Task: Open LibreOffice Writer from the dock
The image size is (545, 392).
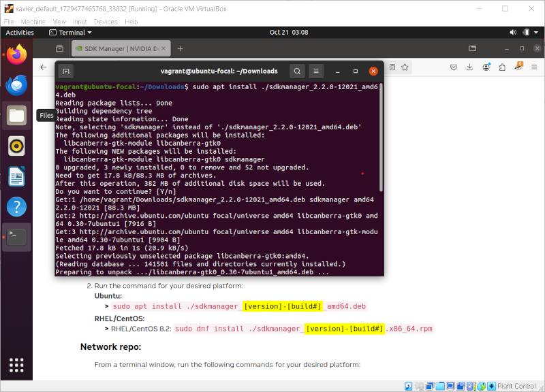Action: [x=16, y=176]
